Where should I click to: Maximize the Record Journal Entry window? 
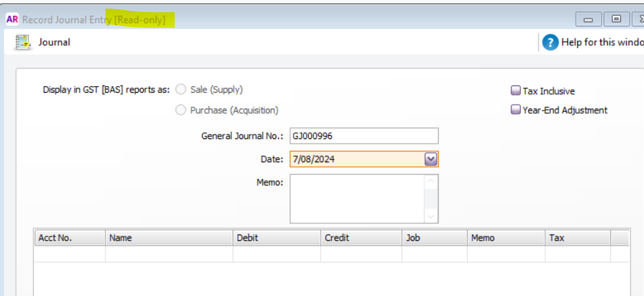coord(616,19)
